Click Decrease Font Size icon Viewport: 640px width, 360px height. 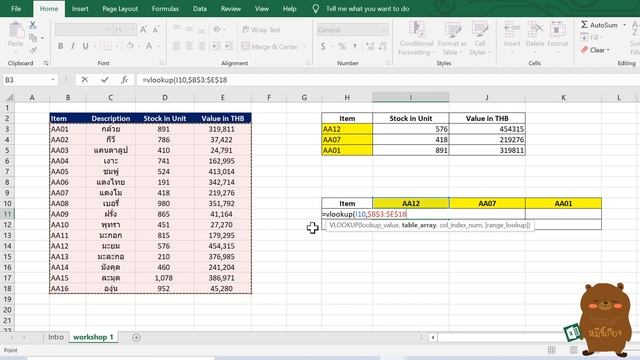pos(156,29)
